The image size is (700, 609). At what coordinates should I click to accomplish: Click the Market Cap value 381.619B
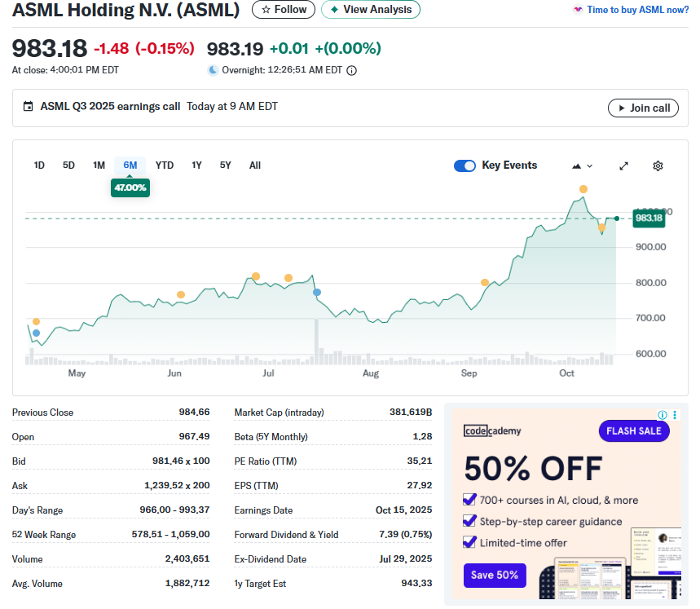coord(411,412)
